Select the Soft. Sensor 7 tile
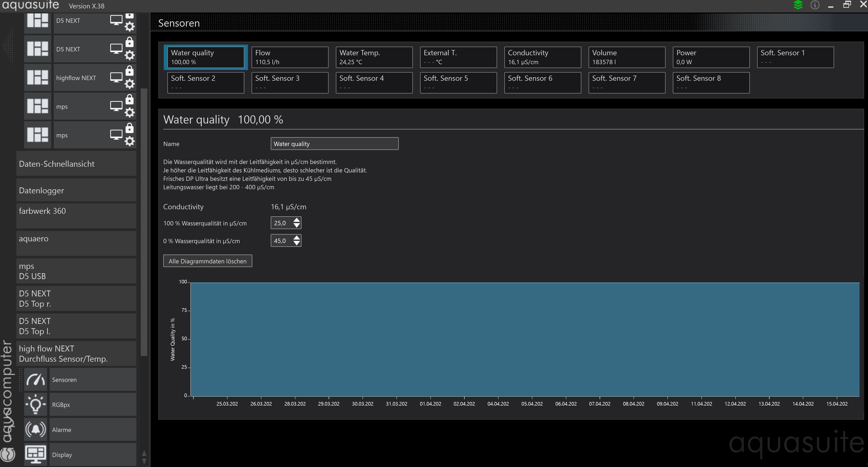This screenshot has width=868, height=467. coord(627,83)
